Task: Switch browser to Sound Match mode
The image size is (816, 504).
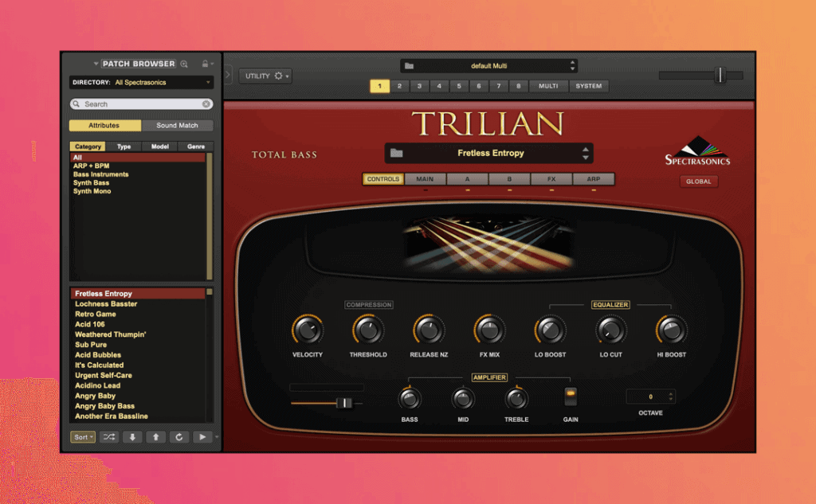Action: click(177, 125)
